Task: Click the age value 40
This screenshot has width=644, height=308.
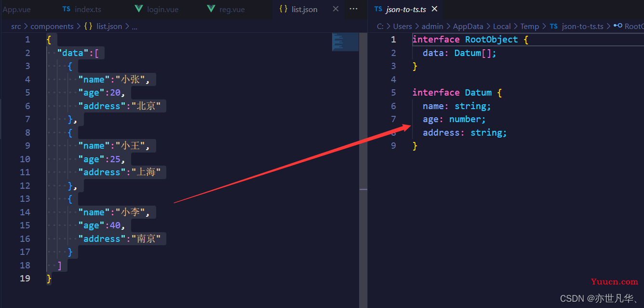Action: [x=115, y=225]
